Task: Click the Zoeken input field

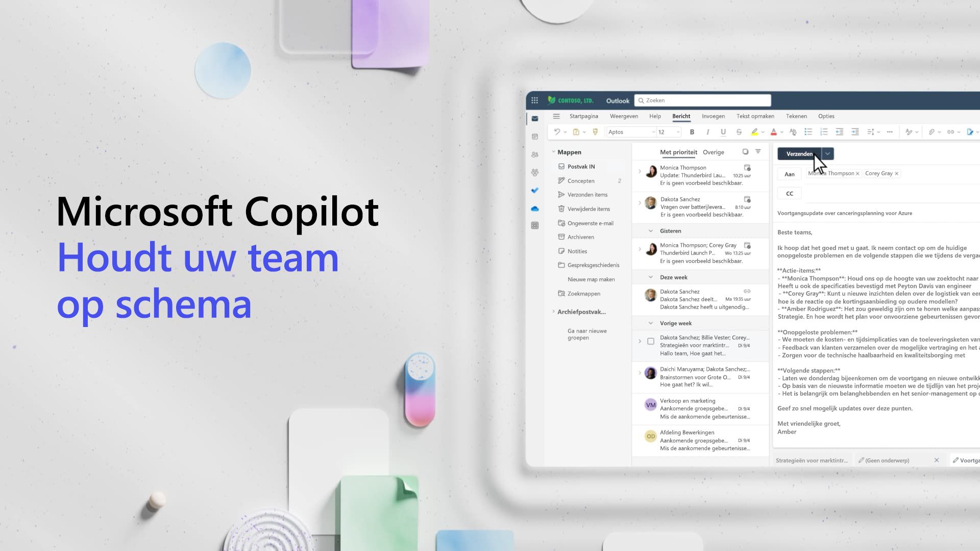Action: coord(702,100)
